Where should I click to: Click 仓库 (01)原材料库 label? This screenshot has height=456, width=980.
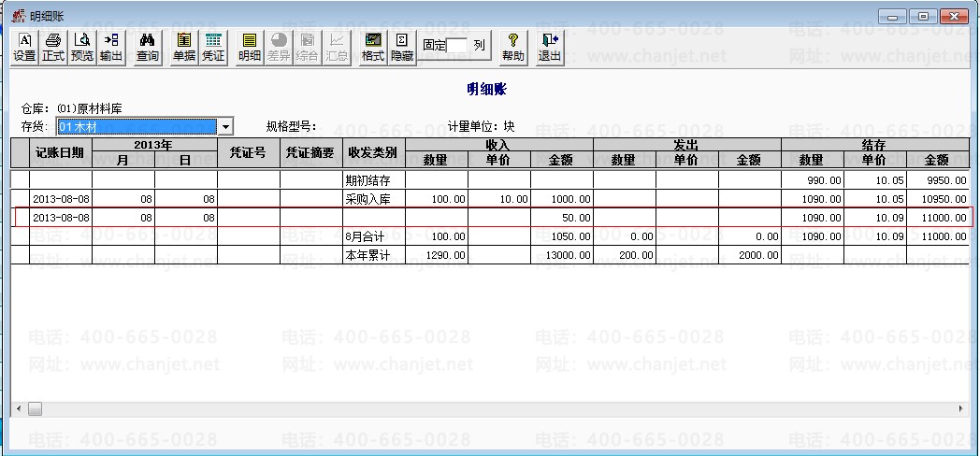point(71,108)
